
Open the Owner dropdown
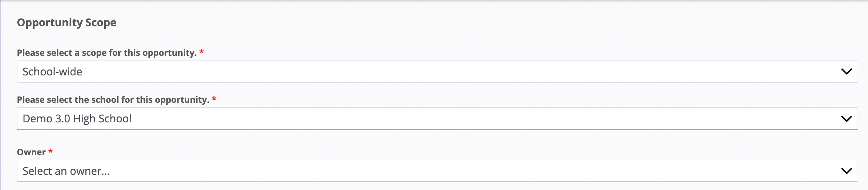(x=437, y=171)
